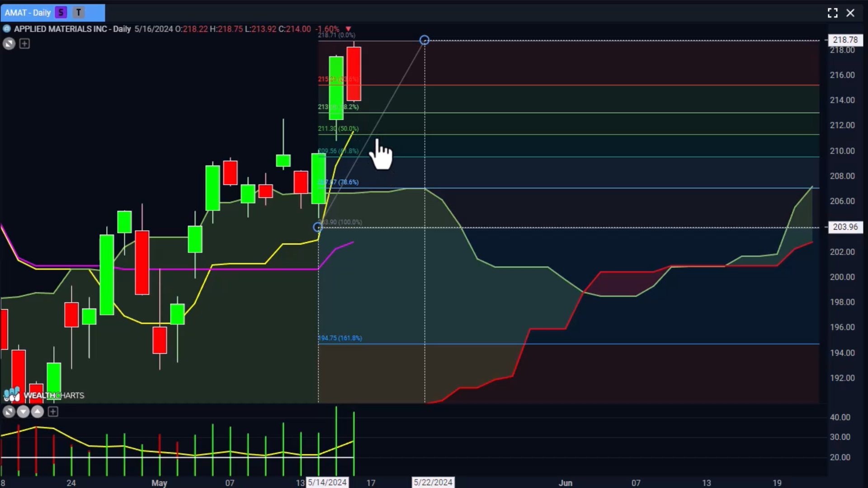Image resolution: width=868 pixels, height=488 pixels.
Task: Click the 5/22/2024 date marker on time axis
Action: point(433,483)
